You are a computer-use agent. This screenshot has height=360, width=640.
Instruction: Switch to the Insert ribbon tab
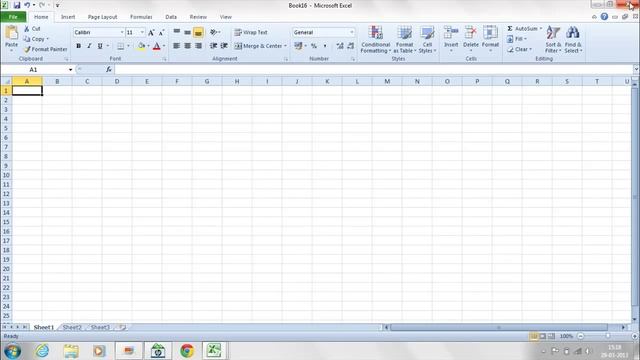click(x=68, y=17)
